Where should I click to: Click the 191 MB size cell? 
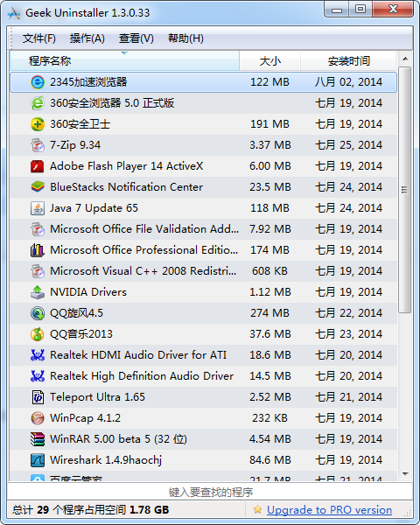[x=269, y=124]
